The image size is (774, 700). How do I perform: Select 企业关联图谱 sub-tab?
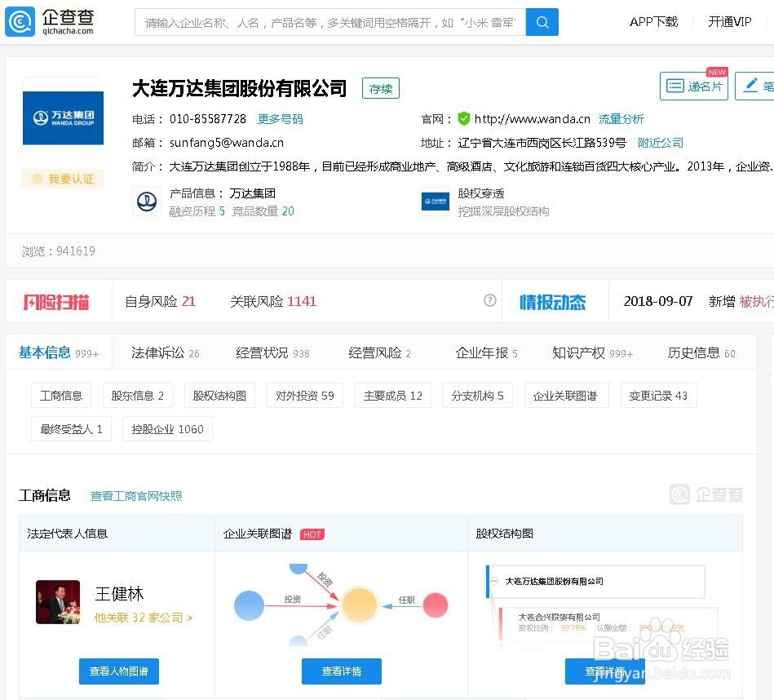tap(565, 396)
